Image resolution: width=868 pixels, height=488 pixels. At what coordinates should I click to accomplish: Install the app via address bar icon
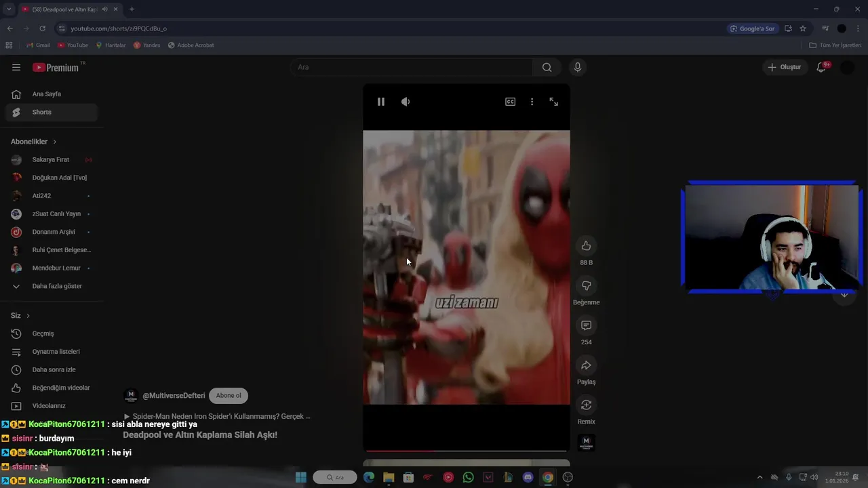(x=788, y=28)
